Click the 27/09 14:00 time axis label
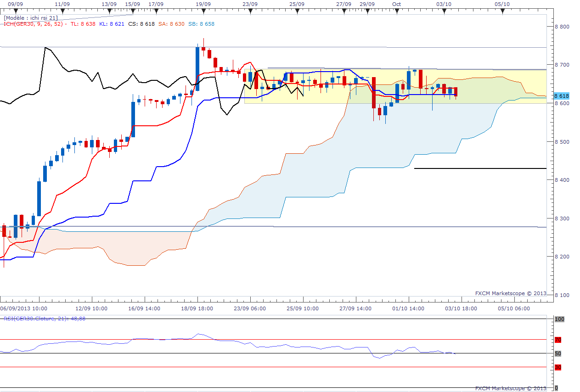This screenshot has height=392, width=580. 355,308
